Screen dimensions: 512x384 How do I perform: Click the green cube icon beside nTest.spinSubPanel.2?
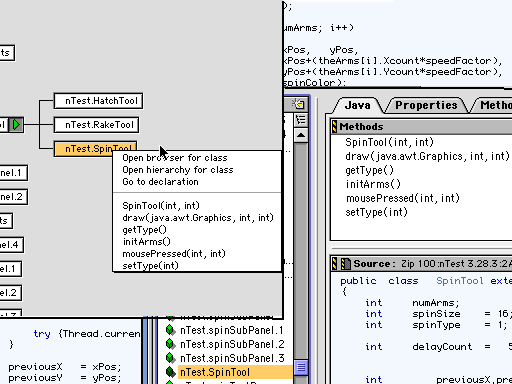coord(170,344)
